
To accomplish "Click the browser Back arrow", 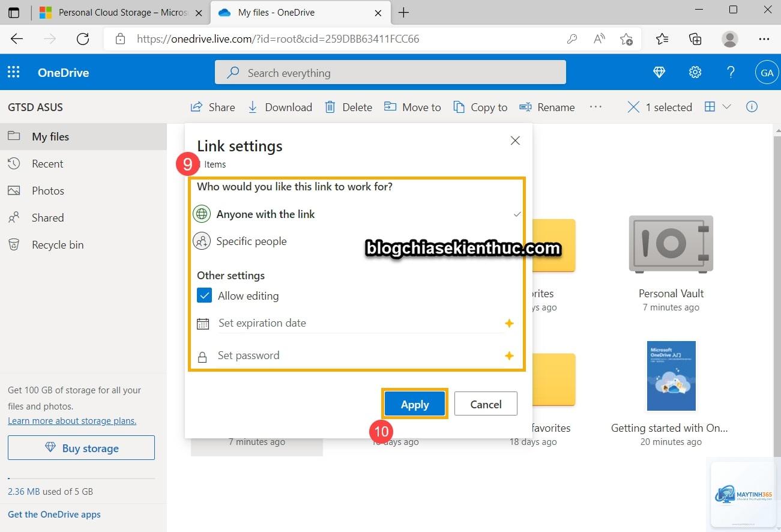I will click(x=17, y=39).
